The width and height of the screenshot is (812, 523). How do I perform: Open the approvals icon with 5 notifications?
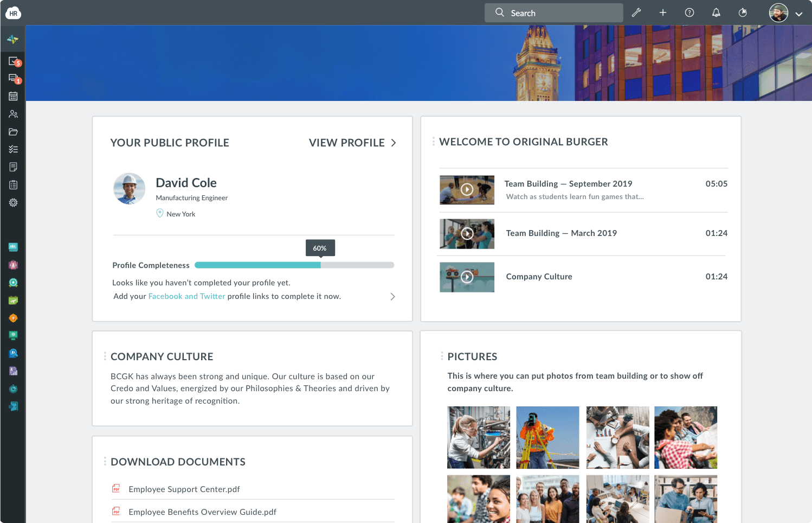click(13, 61)
